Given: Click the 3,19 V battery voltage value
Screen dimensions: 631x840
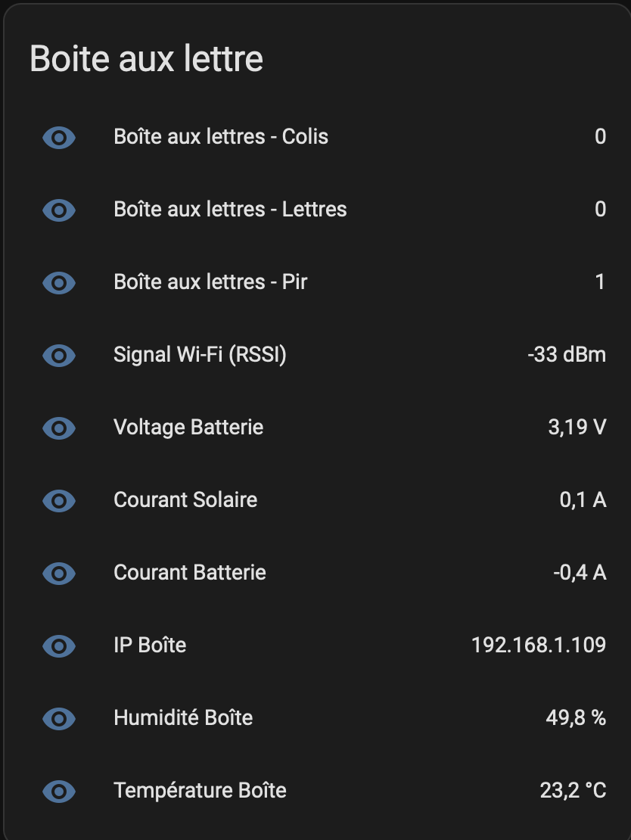Looking at the screenshot, I should (x=577, y=428).
